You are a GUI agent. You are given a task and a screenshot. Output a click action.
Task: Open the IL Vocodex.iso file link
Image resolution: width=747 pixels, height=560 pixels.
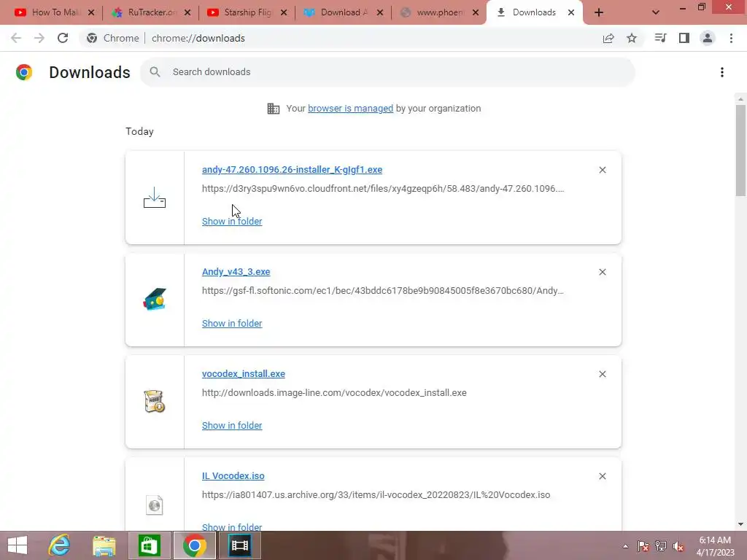pyautogui.click(x=233, y=475)
